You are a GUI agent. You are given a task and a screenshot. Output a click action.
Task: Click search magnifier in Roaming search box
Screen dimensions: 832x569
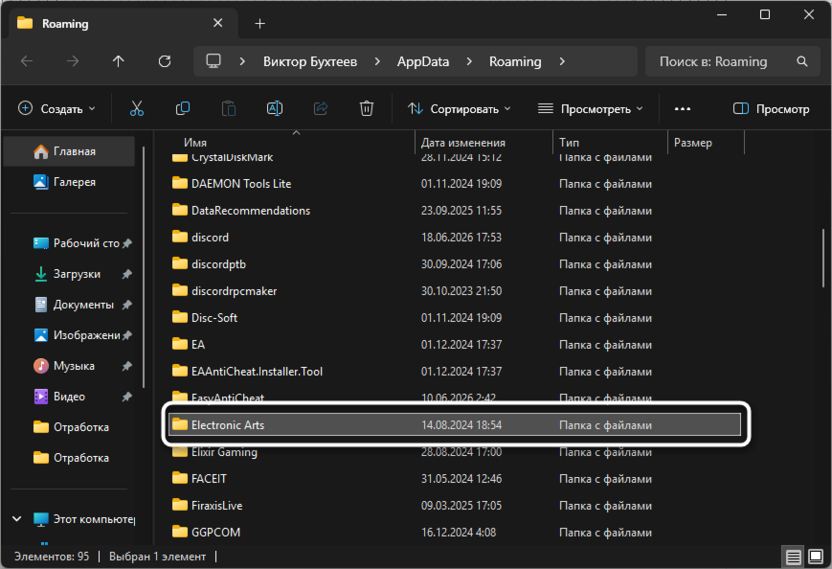802,62
